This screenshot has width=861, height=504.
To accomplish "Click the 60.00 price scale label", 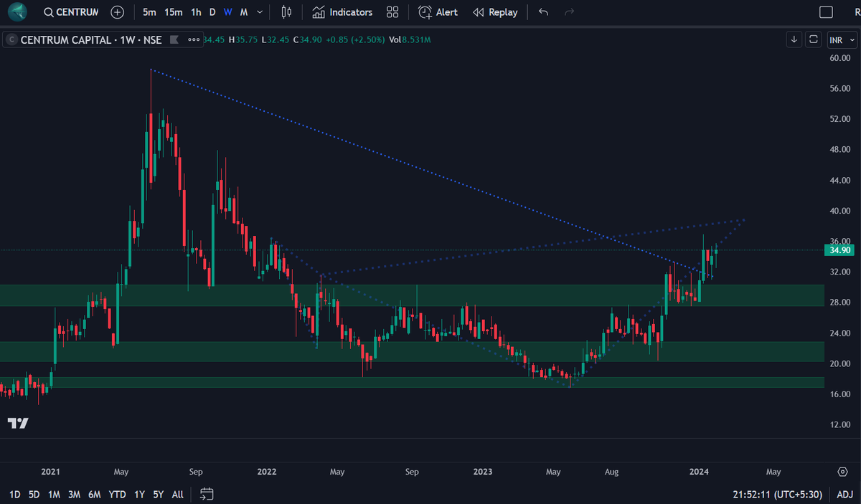I will pyautogui.click(x=839, y=58).
